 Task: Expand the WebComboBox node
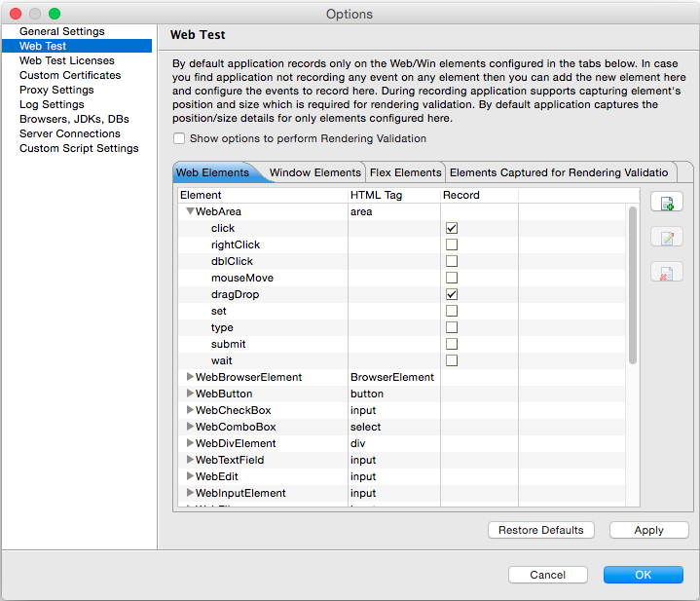pos(190,427)
